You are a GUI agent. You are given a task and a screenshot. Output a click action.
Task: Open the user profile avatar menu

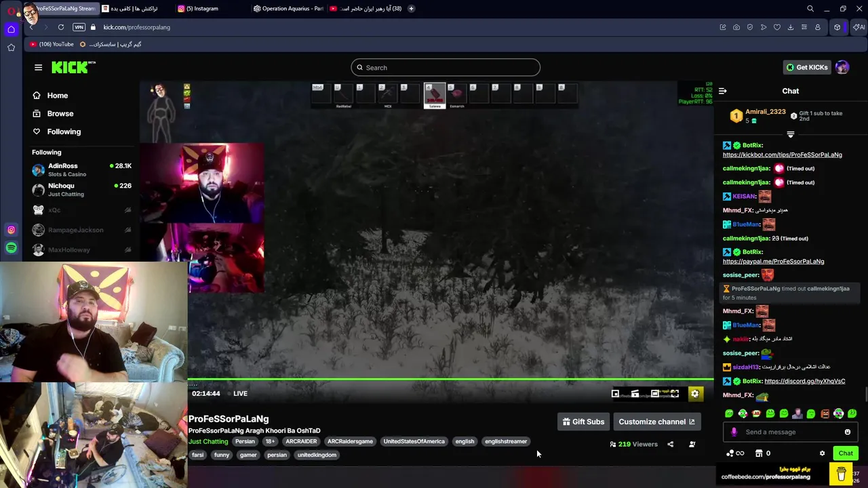[x=842, y=67]
